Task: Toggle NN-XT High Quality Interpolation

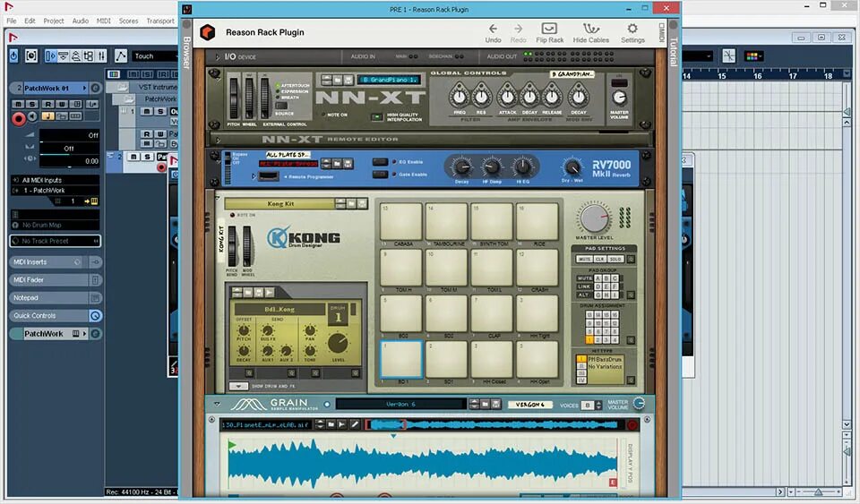Action: pos(376,116)
